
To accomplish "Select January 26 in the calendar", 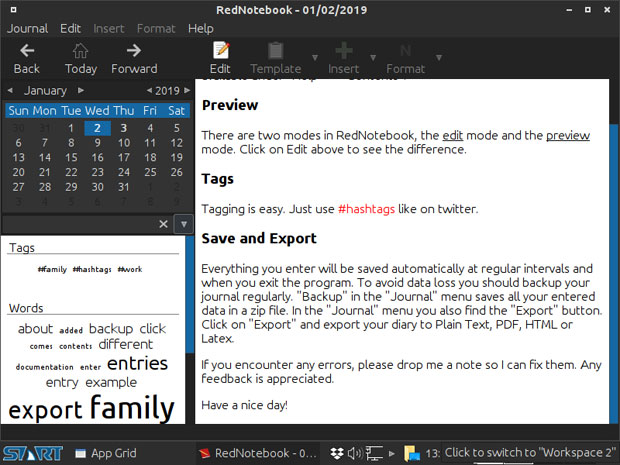I will [x=176, y=172].
